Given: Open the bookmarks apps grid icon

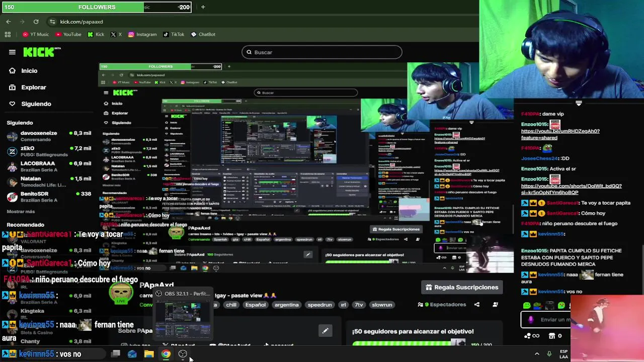Looking at the screenshot, I should point(8,34).
